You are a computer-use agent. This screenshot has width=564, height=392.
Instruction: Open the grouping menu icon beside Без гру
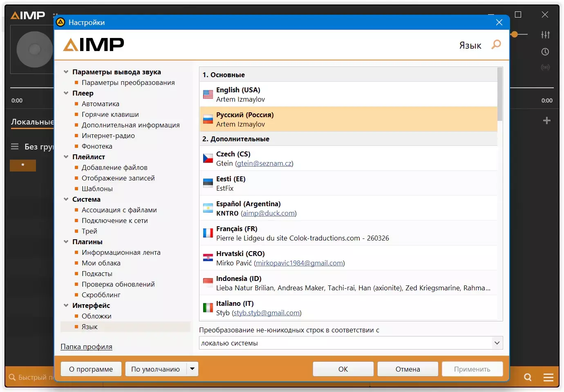[15, 147]
